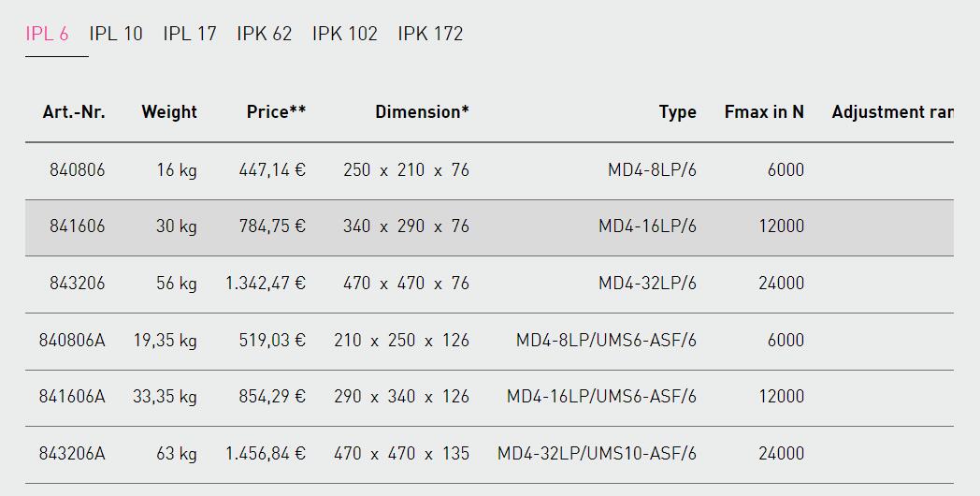This screenshot has height=496, width=980.
Task: Click price 1.456,84 € cell
Action: coord(266,454)
